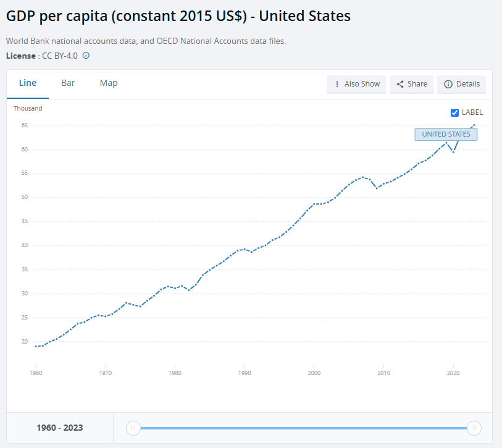The height and width of the screenshot is (448, 502).
Task: Click the middle of the year slider track
Action: (x=303, y=428)
